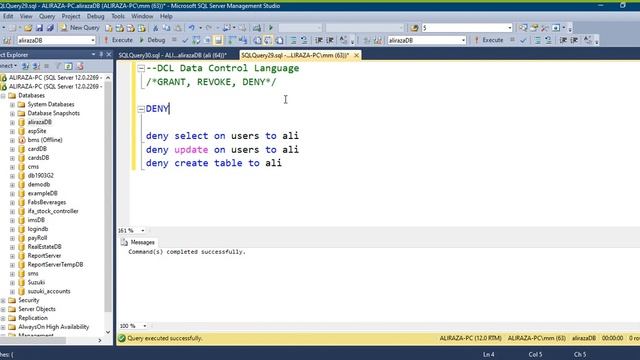Click the green Start play icon

click(271, 28)
